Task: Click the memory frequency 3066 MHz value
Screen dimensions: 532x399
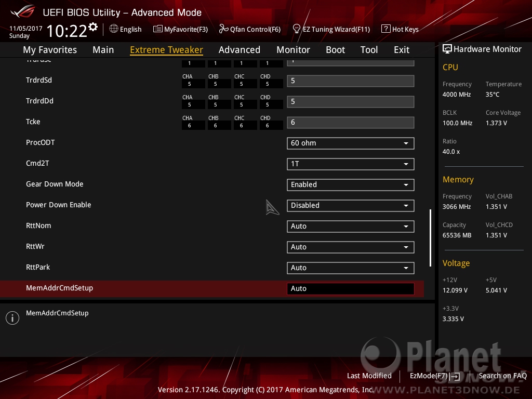Action: (456, 207)
